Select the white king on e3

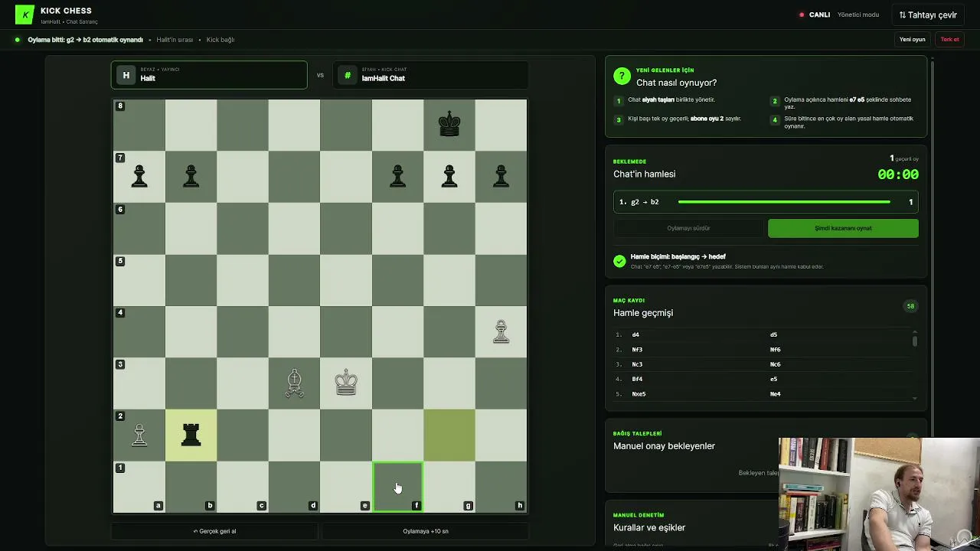click(346, 382)
